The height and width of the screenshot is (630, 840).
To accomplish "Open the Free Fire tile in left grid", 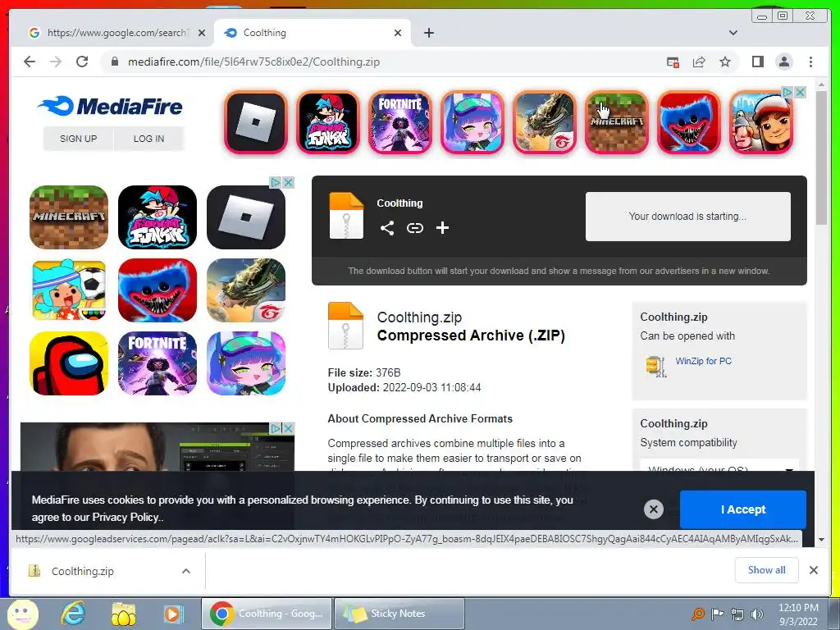I will 246,290.
